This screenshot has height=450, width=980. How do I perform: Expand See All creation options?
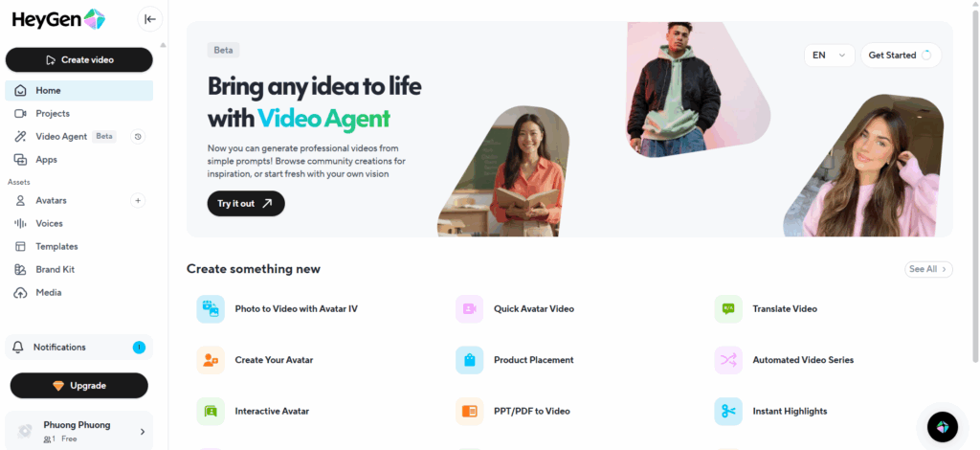pyautogui.click(x=928, y=269)
